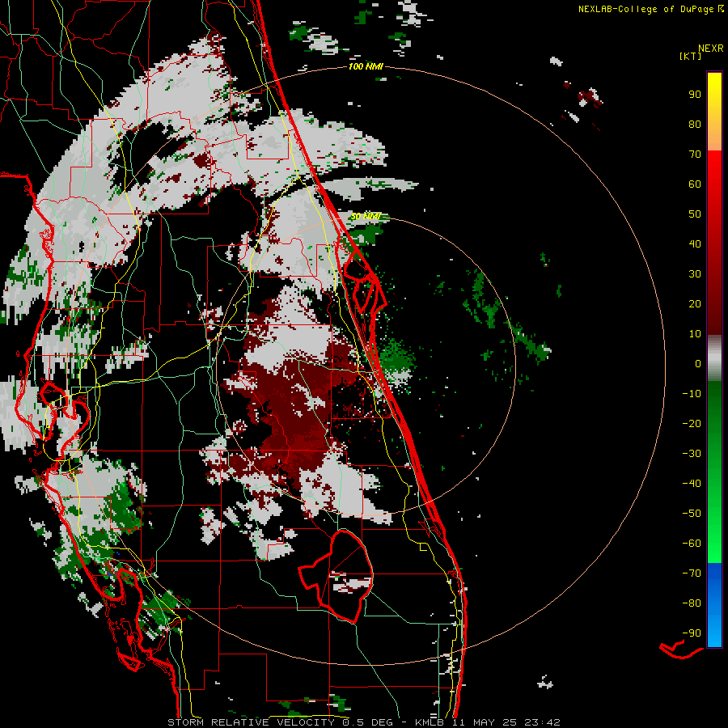Click the 50 NMI range ring label
Screen dimensions: 728x728
click(366, 216)
